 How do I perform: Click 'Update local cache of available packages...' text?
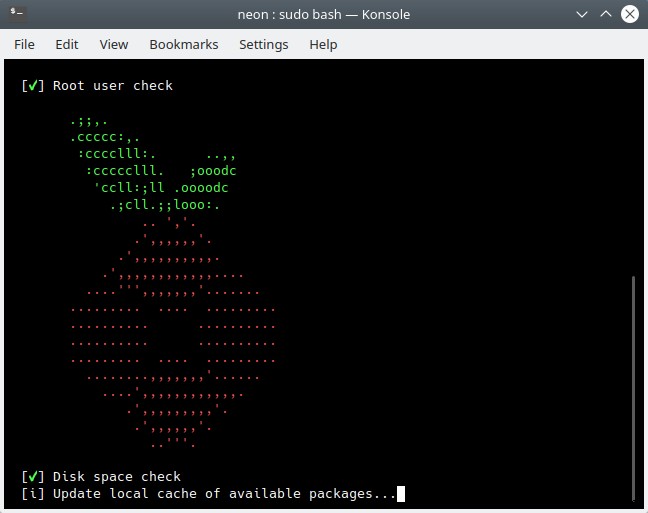[224, 494]
